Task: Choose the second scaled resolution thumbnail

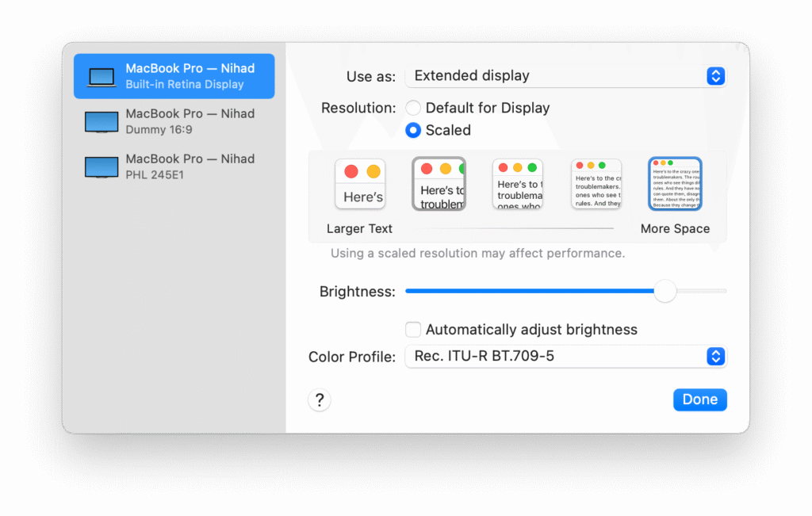Action: [439, 184]
